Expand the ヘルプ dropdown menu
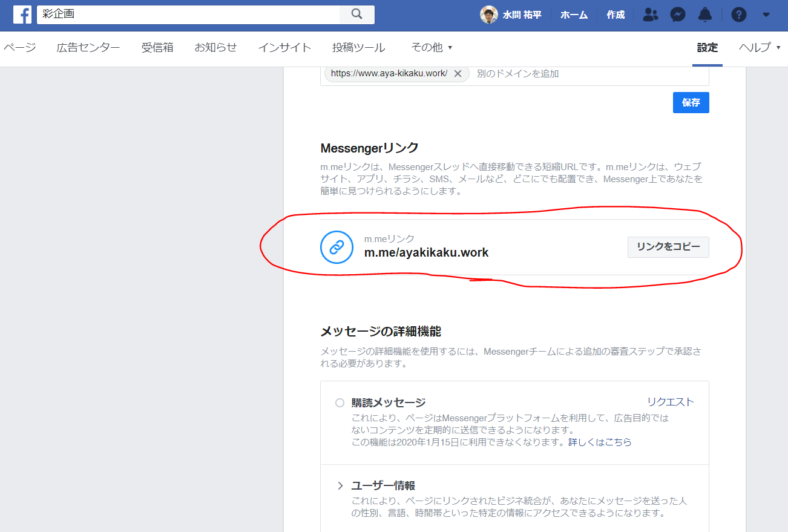Viewport: 788px width, 532px height. click(760, 48)
